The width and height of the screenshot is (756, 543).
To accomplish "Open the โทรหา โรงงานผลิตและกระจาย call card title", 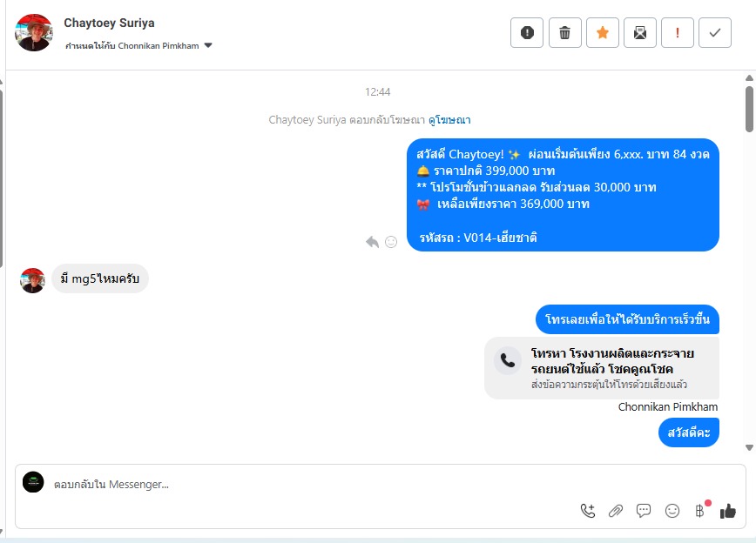I will pyautogui.click(x=612, y=361).
